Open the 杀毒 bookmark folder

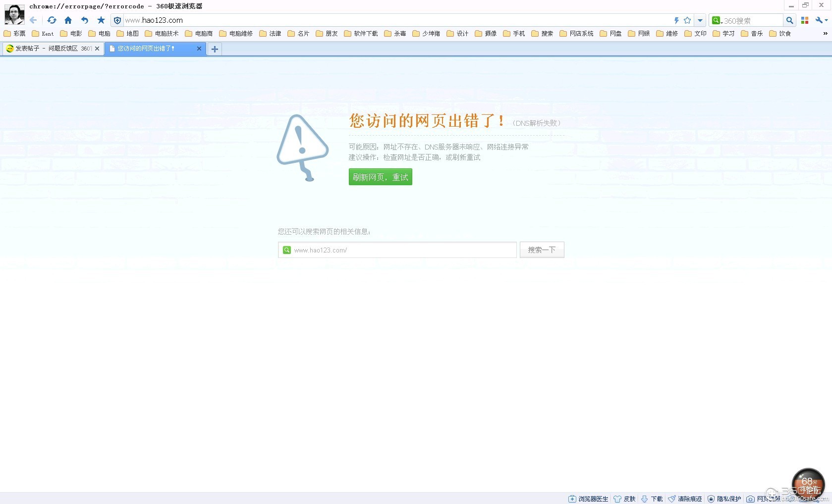pyautogui.click(x=395, y=34)
